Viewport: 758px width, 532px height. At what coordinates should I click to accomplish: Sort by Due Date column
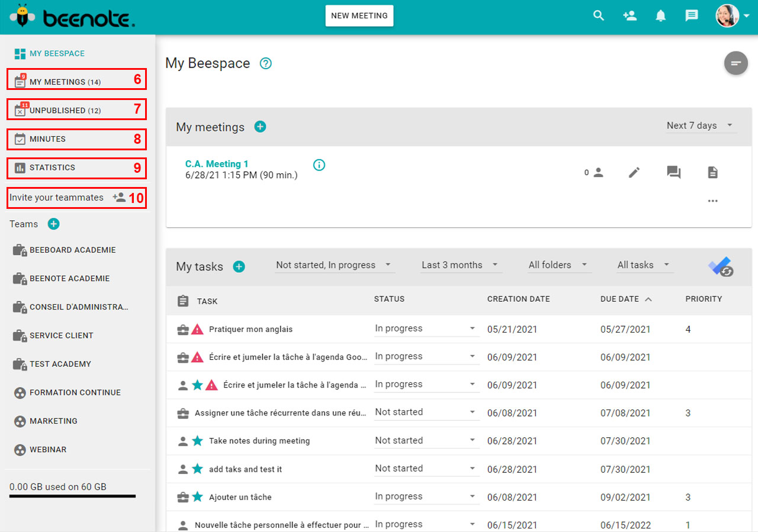coord(619,299)
